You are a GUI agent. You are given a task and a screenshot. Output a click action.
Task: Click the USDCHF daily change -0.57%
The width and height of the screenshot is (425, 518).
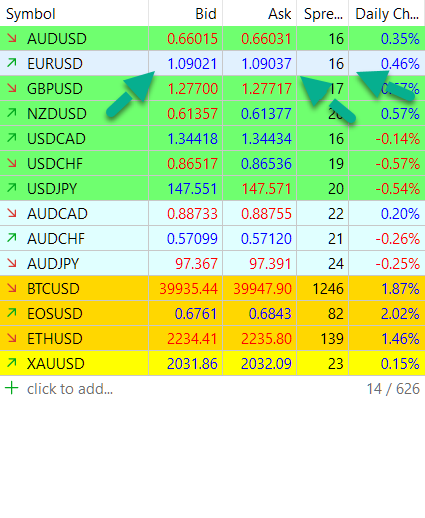[x=397, y=164]
